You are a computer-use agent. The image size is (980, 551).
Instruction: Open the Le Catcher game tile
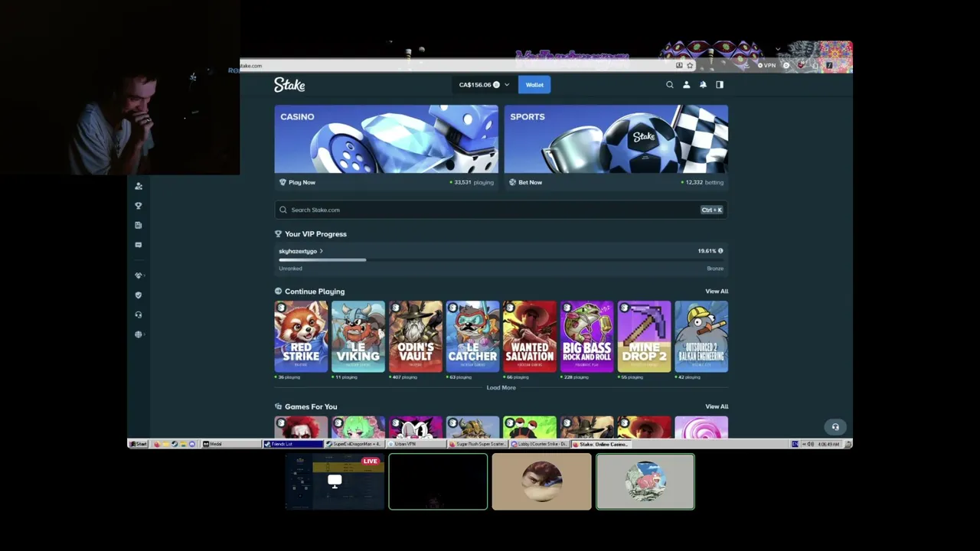coord(472,337)
